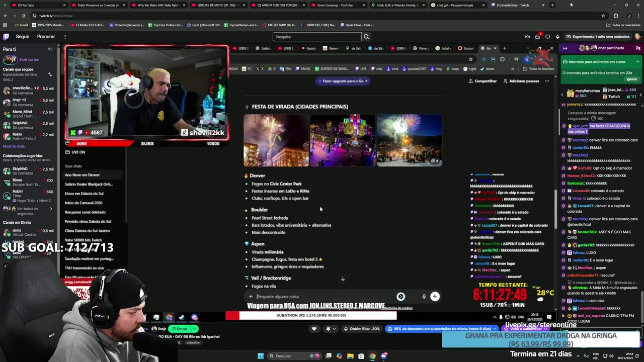This screenshot has width=644, height=362.
Task: Open the Get Bits diamond icon
Action: pyautogui.click(x=557, y=37)
